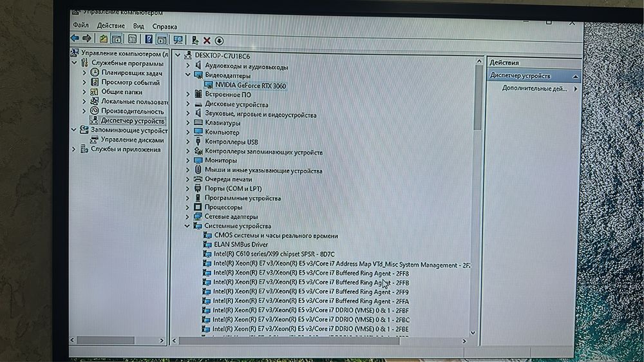The height and width of the screenshot is (362, 644).
Task: Click the DESKTOP-C7U1BC6 computer icon
Action: (x=187, y=55)
